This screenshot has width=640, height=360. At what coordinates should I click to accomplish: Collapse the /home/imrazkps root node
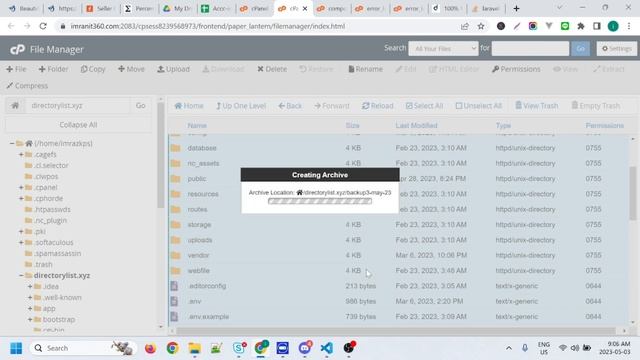[x=12, y=143]
